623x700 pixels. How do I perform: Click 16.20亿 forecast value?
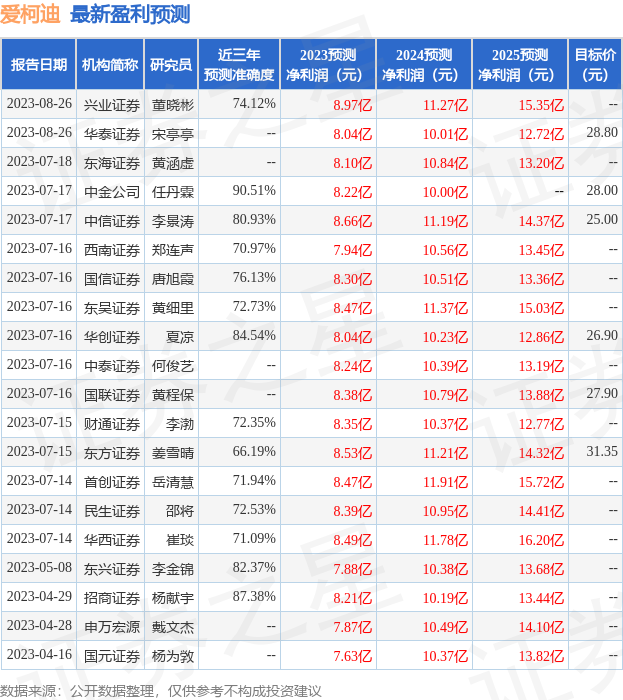pos(541,540)
